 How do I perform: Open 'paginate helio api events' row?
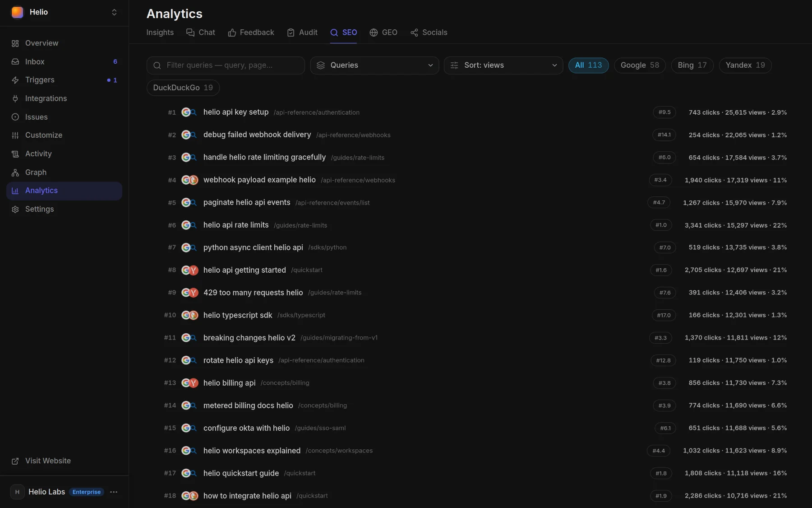click(x=467, y=203)
